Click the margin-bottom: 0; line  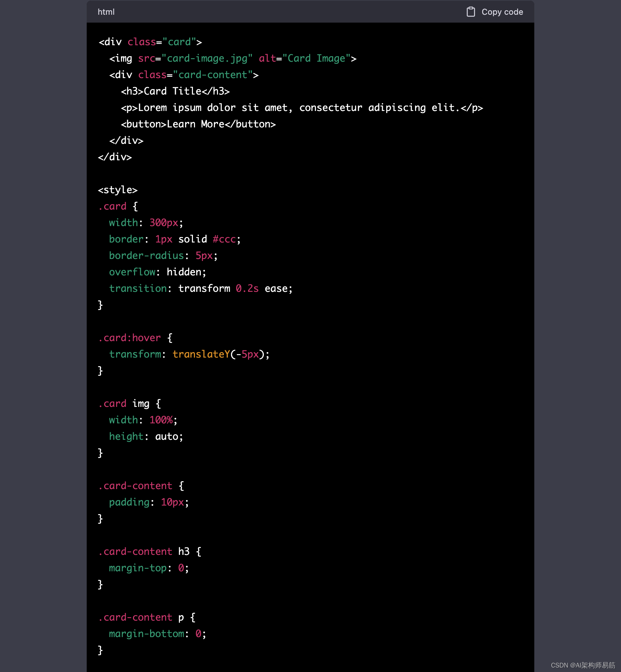158,634
